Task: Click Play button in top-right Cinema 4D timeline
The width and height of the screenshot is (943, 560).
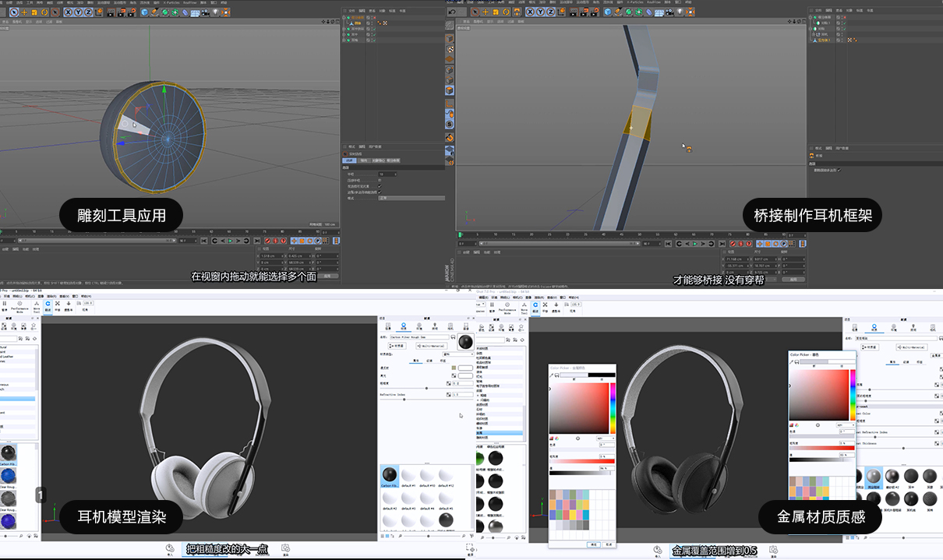Action: 695,243
